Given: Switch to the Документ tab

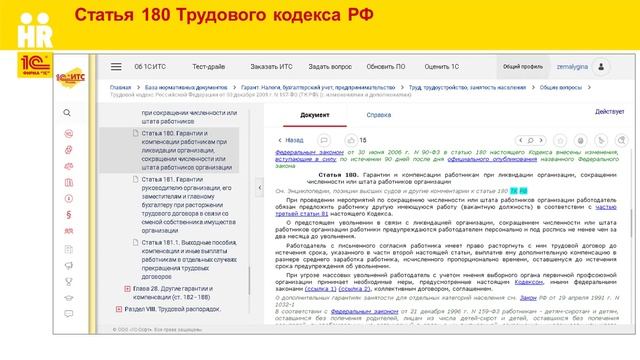Looking at the screenshot, I should tap(315, 115).
